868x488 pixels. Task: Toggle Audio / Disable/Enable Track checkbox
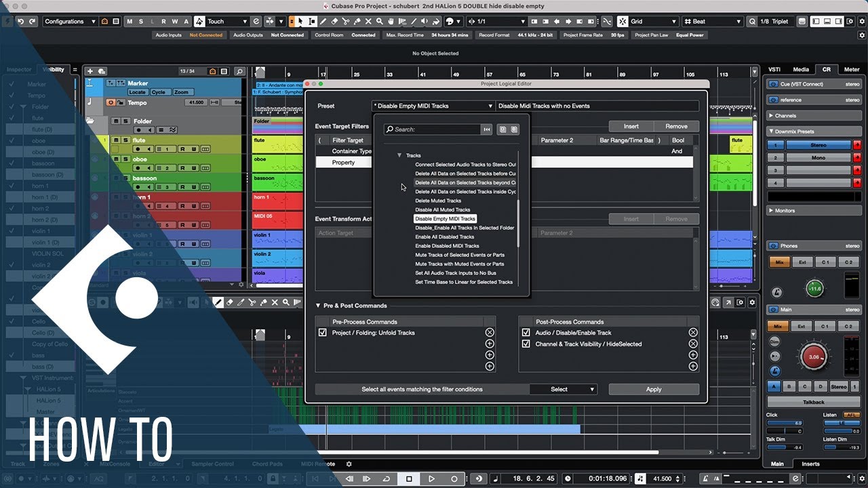coord(526,333)
